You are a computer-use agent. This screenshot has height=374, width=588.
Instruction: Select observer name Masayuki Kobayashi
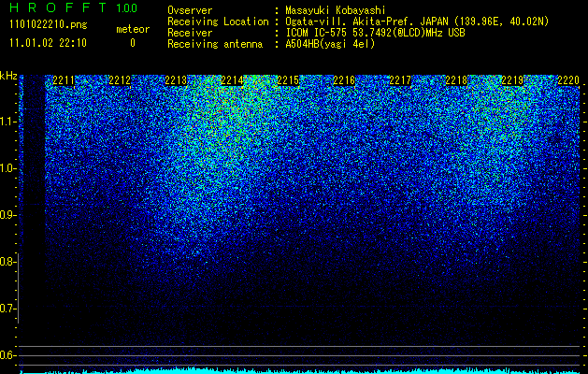click(336, 10)
